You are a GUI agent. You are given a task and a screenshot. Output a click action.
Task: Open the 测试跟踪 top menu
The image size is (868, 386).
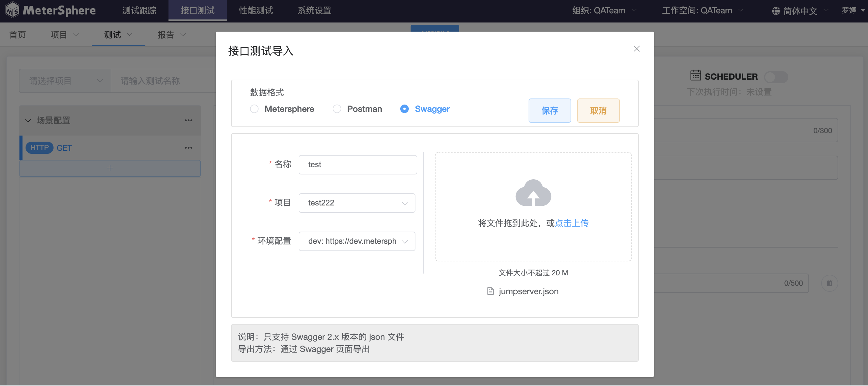[x=139, y=10]
